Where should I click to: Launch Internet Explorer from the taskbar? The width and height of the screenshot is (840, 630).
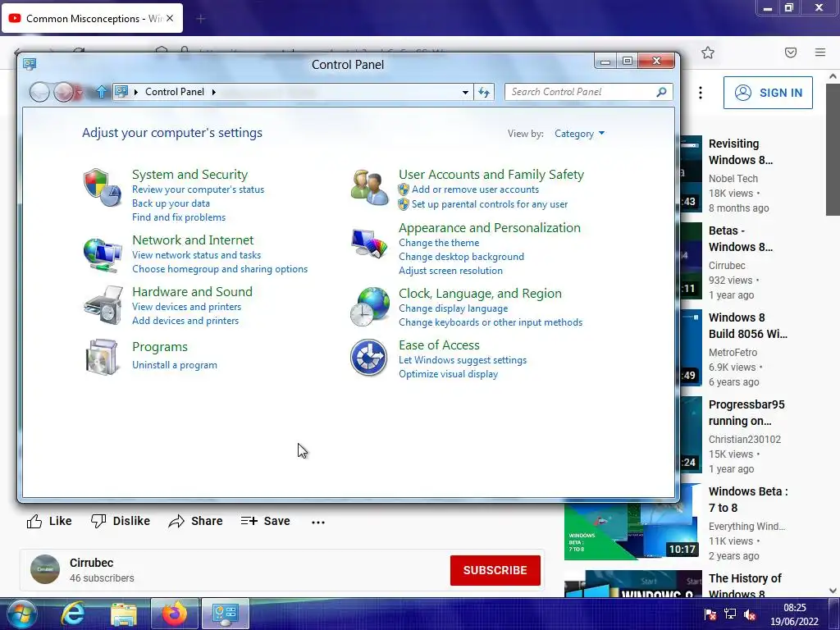coord(73,614)
